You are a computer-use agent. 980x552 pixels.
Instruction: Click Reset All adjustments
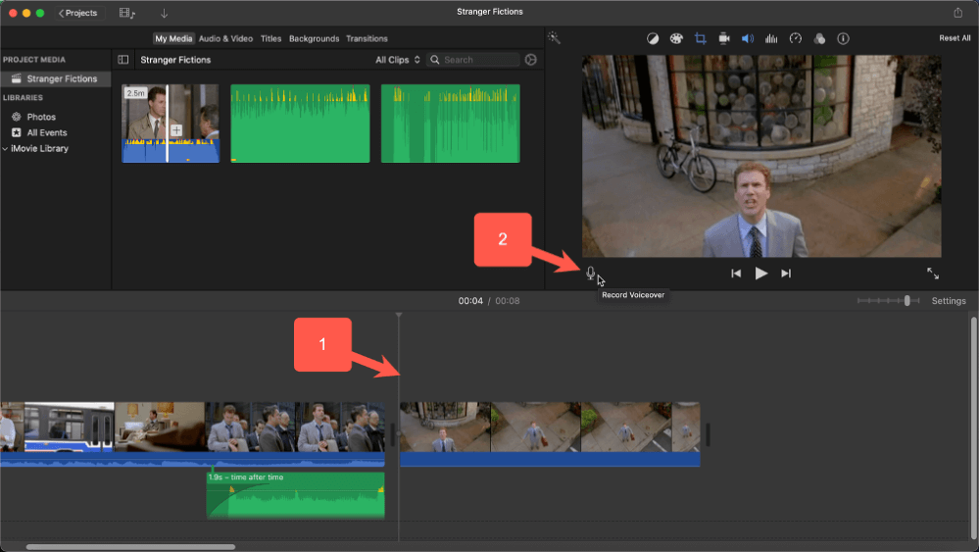tap(955, 38)
